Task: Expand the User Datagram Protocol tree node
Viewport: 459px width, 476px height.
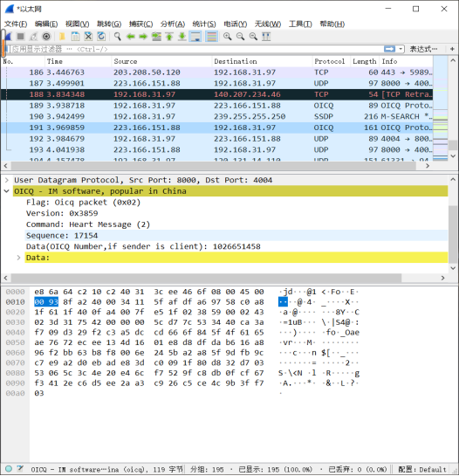Action: coord(7,180)
